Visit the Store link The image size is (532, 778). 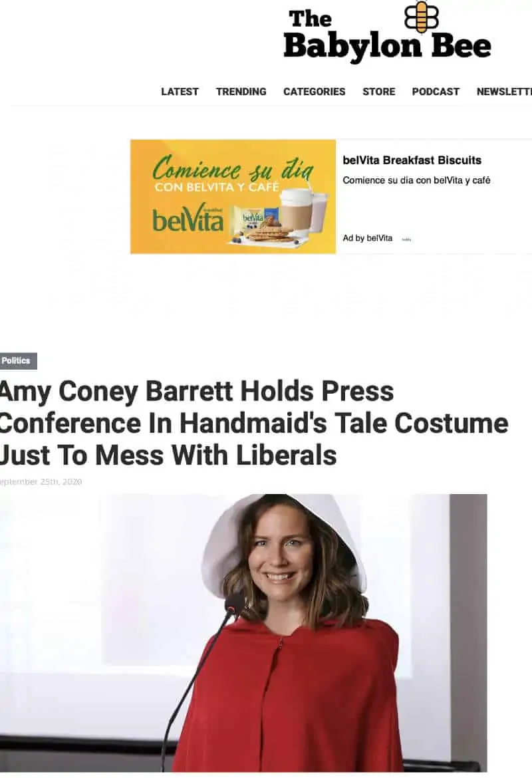(378, 92)
